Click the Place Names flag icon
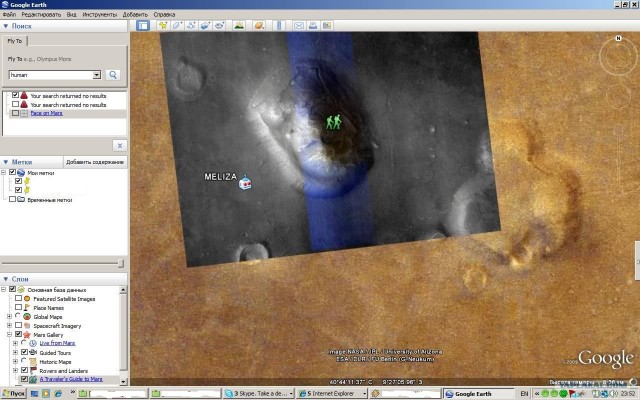Image resolution: width=640 pixels, height=400 pixels. click(x=27, y=307)
